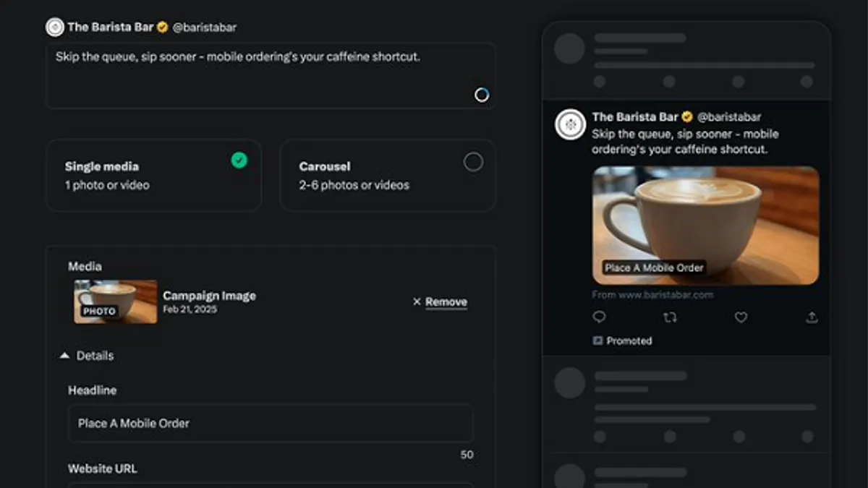The height and width of the screenshot is (488, 868).
Task: Select the Single media option
Action: tap(153, 175)
